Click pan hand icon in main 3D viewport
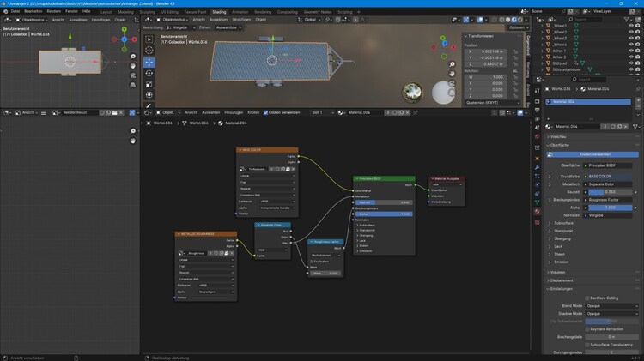The height and width of the screenshot is (361, 644). 452,74
